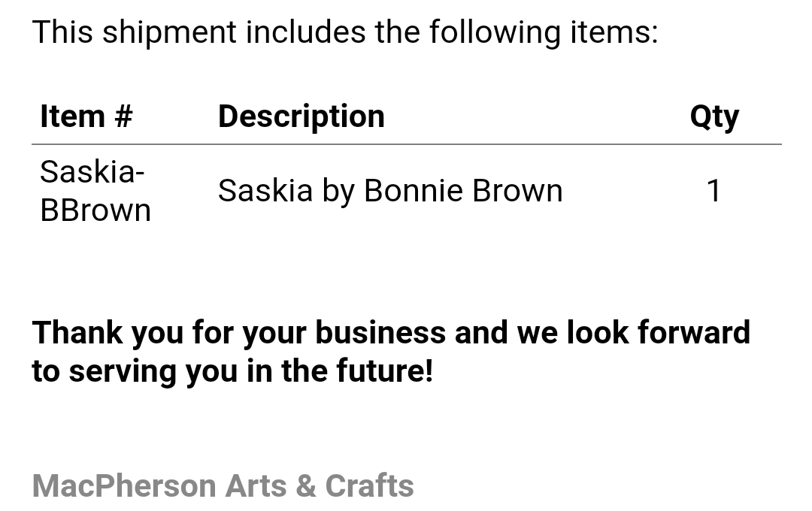Click the word "Saskia" in the description cell
The image size is (812, 511).
[x=265, y=191]
